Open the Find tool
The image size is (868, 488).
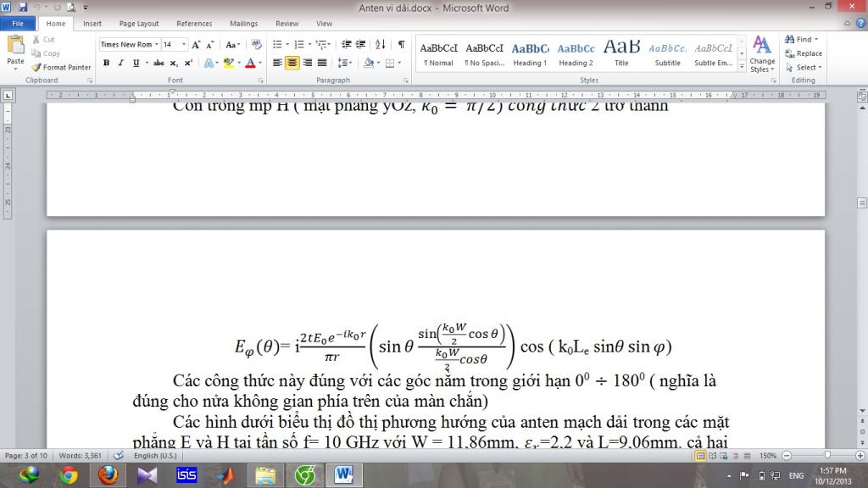click(x=800, y=39)
